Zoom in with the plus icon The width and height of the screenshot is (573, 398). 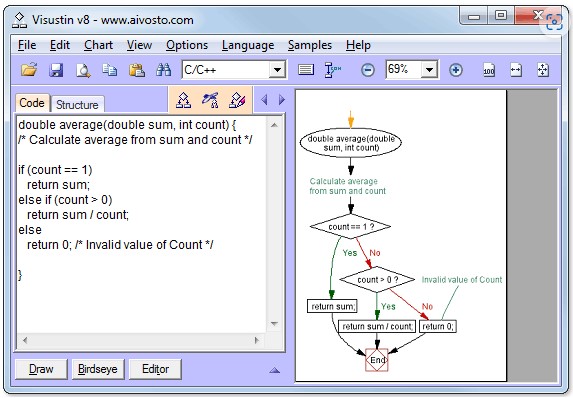(455, 70)
